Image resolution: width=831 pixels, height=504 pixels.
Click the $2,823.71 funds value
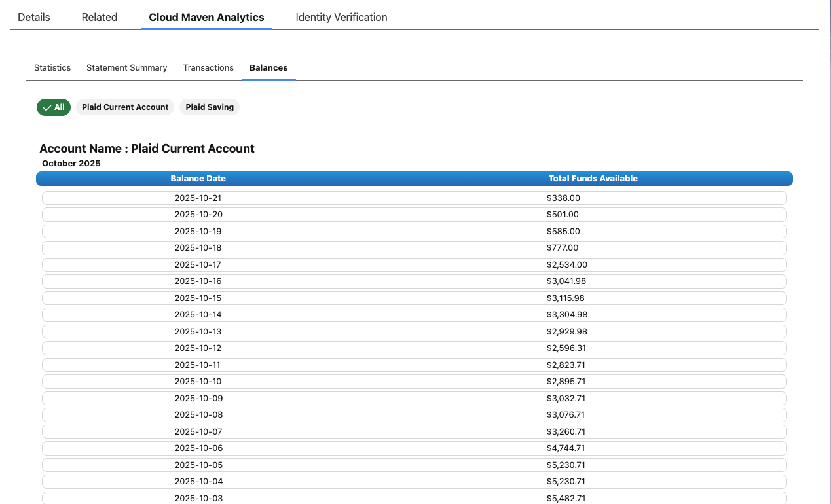coord(566,365)
